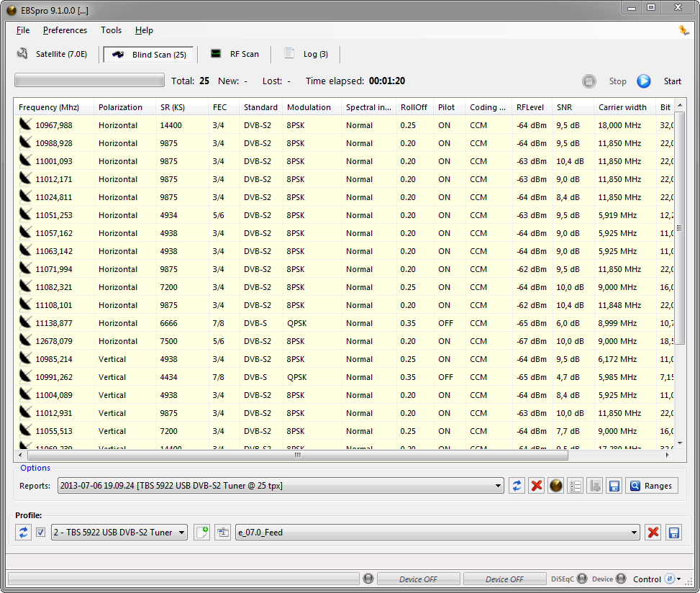Screen dimensions: 700x593
Task: Sort by Polarization column header
Action: click(125, 107)
